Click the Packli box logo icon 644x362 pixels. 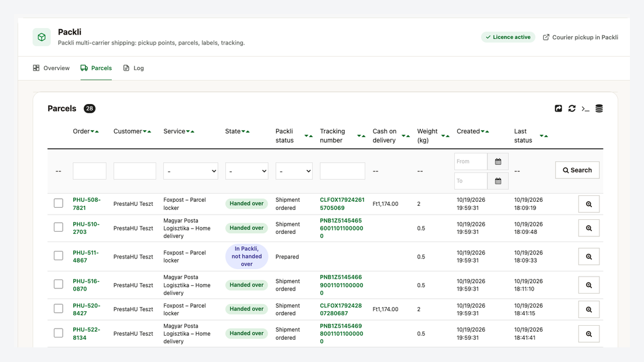pyautogui.click(x=42, y=37)
